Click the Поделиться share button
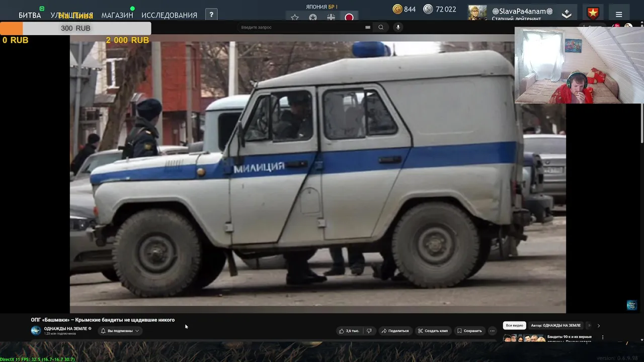The image size is (644, 362). tap(395, 331)
